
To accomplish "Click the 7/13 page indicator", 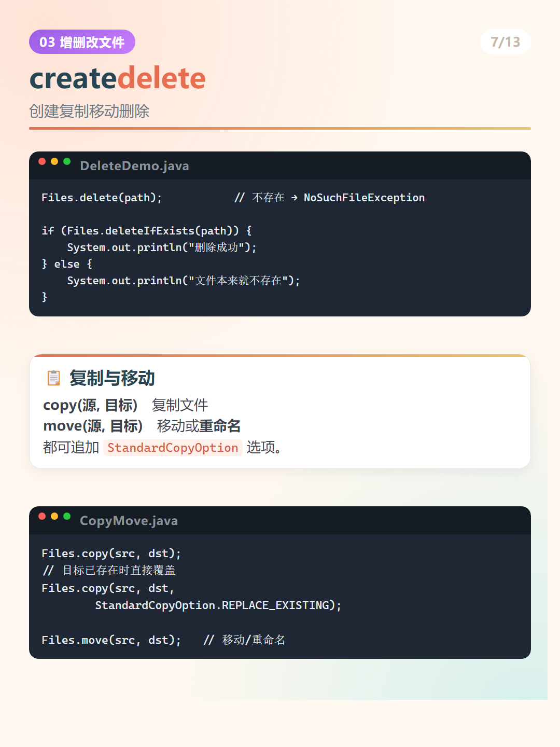I will coord(506,42).
